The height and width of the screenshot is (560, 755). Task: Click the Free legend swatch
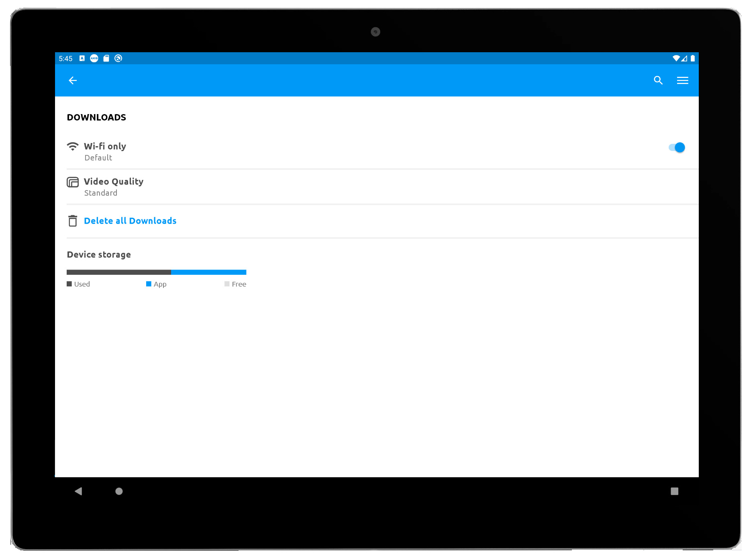(x=227, y=284)
